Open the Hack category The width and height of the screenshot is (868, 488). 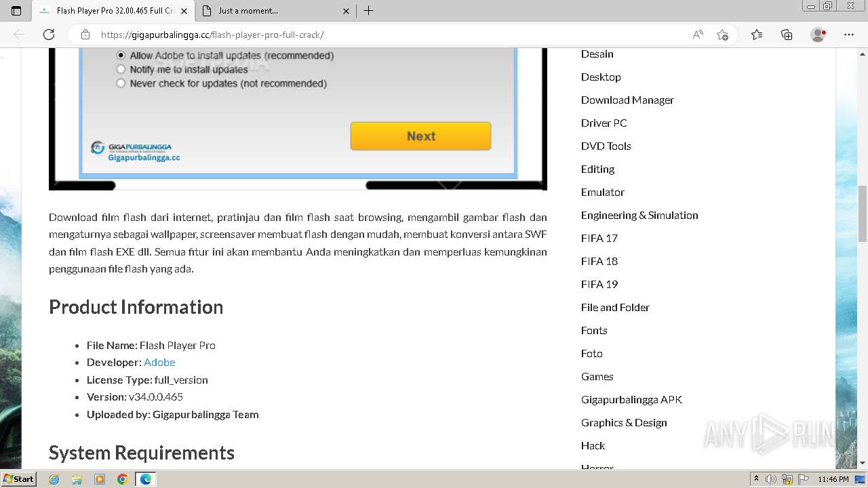(593, 446)
